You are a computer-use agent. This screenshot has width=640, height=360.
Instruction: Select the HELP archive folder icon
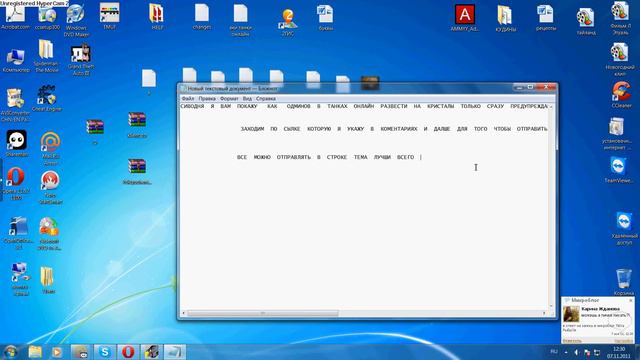(x=157, y=16)
